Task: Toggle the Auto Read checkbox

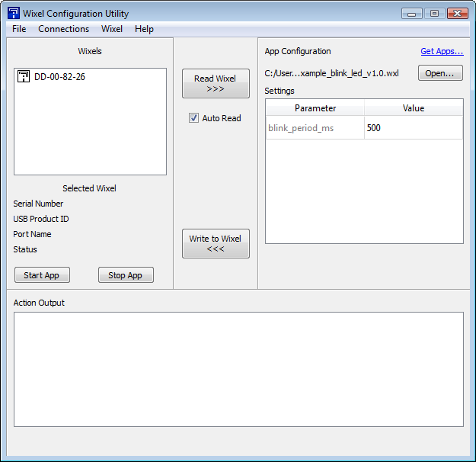Action: click(x=193, y=118)
